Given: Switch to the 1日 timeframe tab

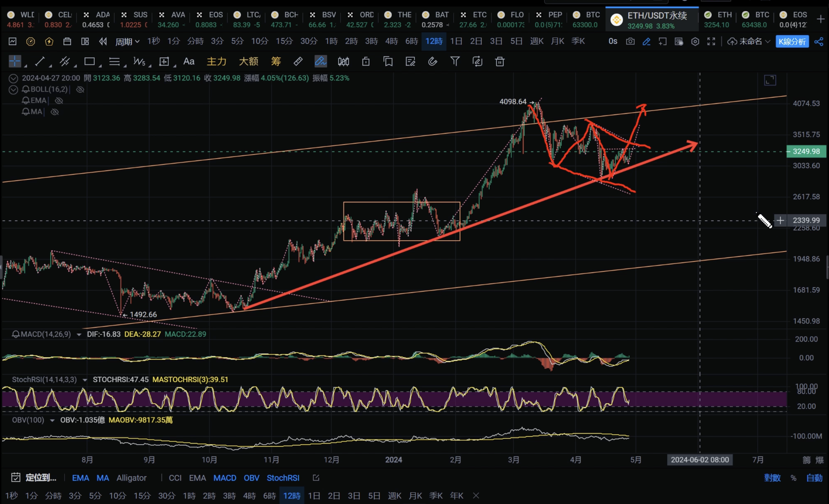Looking at the screenshot, I should pyautogui.click(x=456, y=41).
